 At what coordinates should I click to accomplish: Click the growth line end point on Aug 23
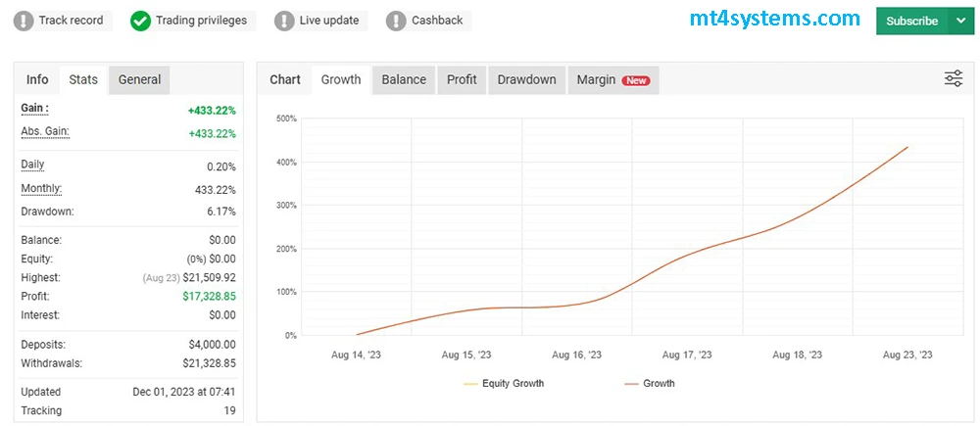[x=907, y=148]
